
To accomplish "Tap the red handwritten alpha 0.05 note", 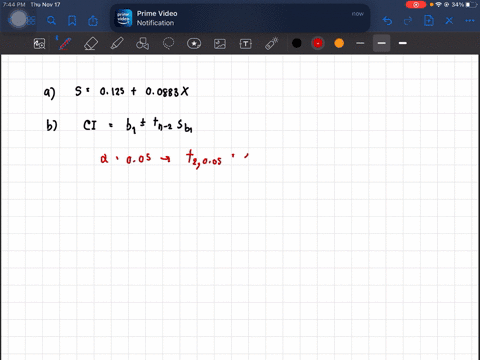I will [126, 158].
